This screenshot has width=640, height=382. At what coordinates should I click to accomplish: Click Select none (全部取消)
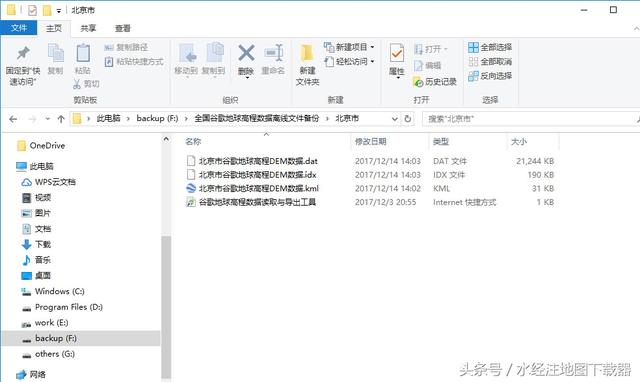490,62
